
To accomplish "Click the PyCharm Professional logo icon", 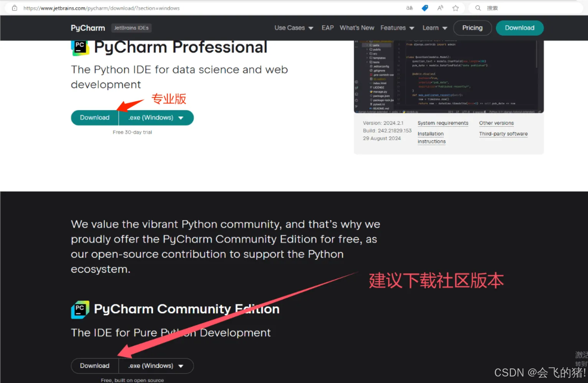I will [x=80, y=48].
